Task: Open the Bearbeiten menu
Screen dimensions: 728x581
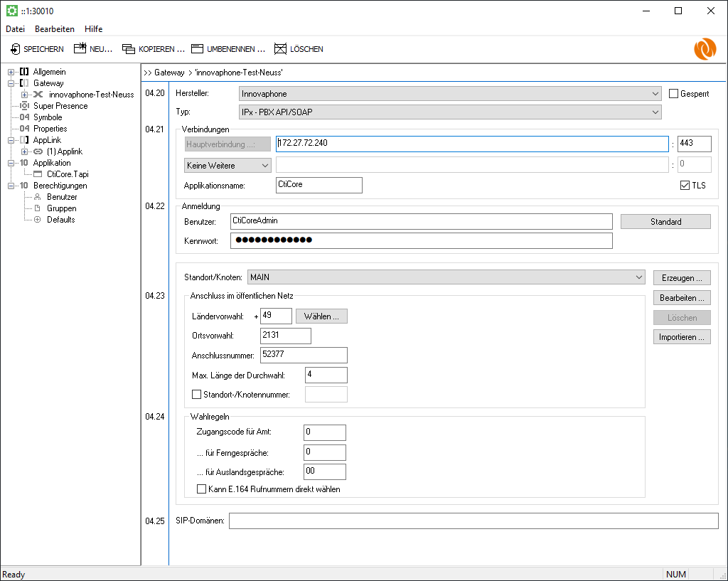Action: pos(55,29)
